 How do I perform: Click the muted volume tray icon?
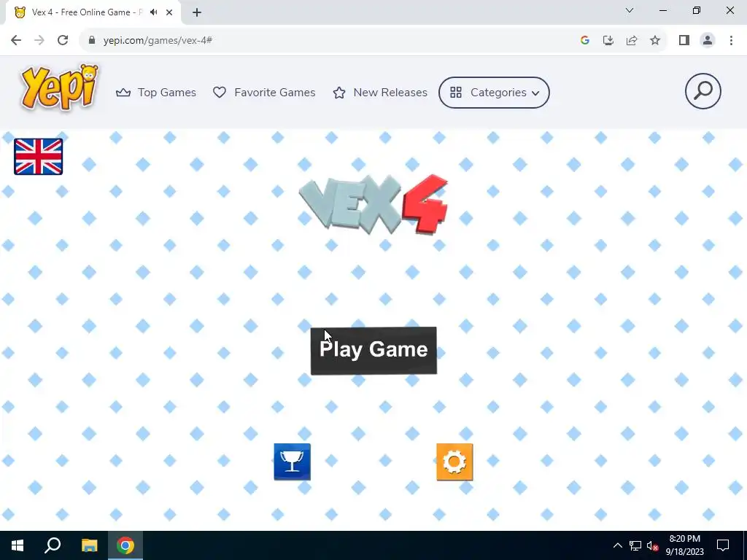point(653,545)
